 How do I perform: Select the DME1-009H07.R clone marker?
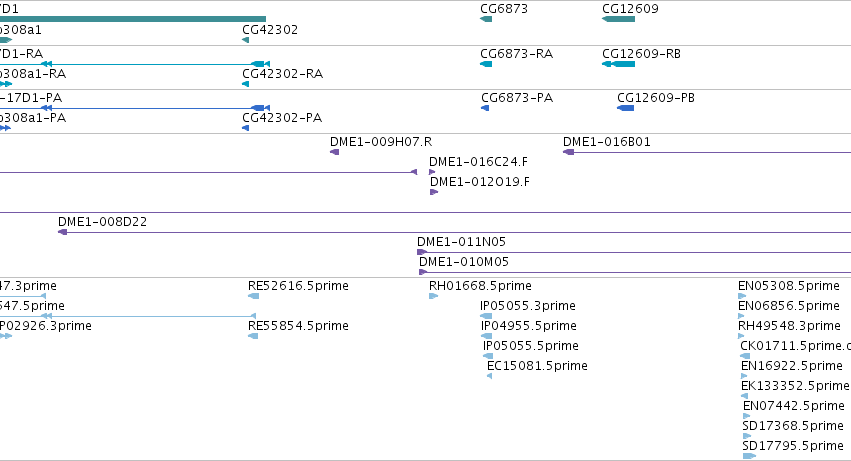[x=334, y=152]
